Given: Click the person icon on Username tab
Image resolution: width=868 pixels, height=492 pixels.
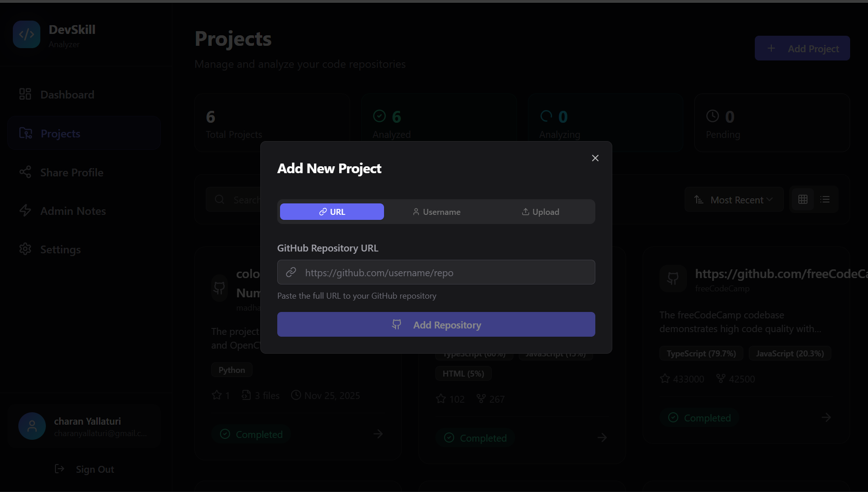Looking at the screenshot, I should coord(416,212).
